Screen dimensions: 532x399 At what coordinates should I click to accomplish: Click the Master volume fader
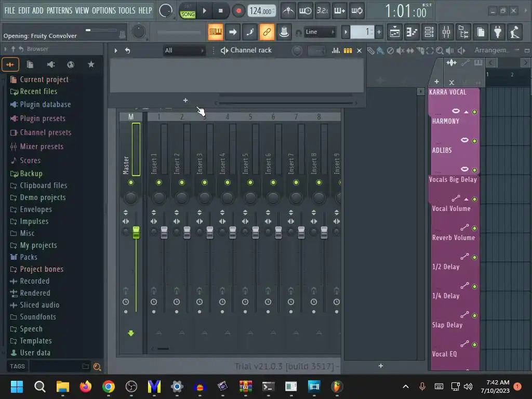pos(136,232)
